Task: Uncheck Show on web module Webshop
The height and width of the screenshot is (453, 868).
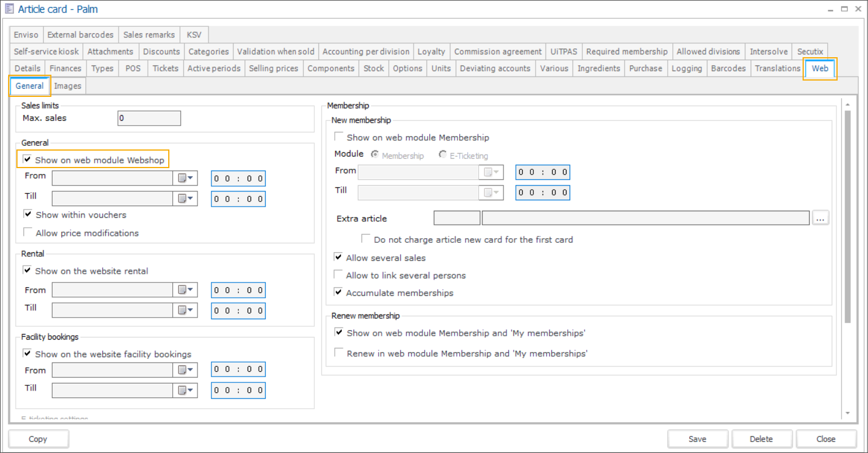Action: tap(27, 159)
